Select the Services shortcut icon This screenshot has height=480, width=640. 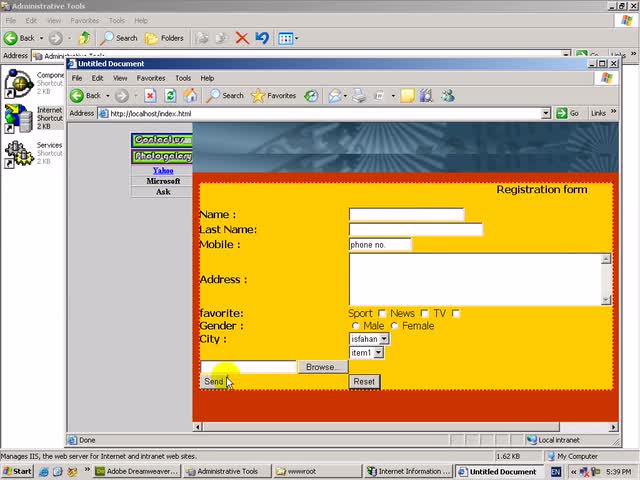pyautogui.click(x=18, y=154)
